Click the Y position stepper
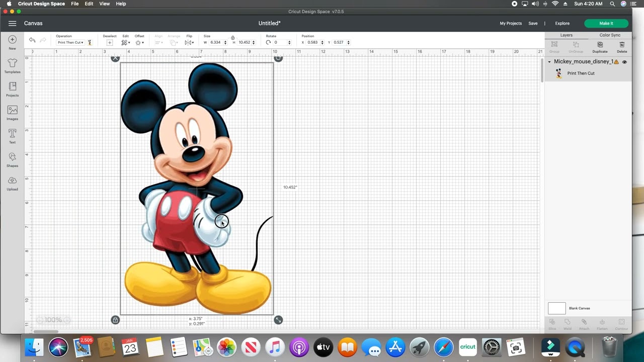This screenshot has height=362, width=644. pos(348,42)
